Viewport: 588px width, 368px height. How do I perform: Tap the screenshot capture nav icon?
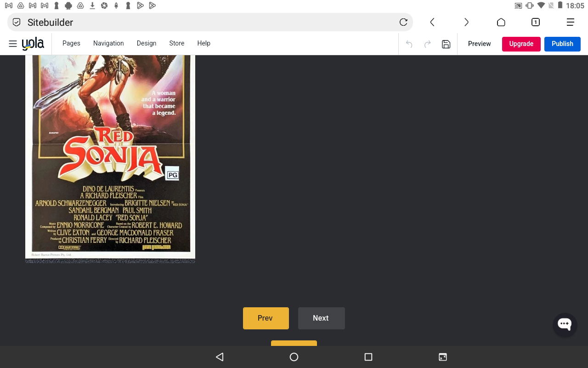[x=443, y=357]
